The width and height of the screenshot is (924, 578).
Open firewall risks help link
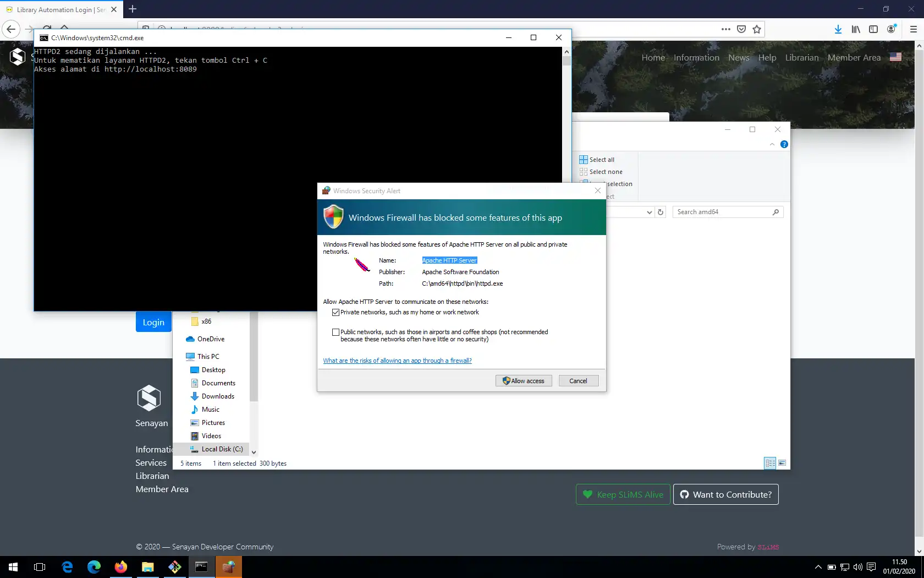click(x=397, y=361)
